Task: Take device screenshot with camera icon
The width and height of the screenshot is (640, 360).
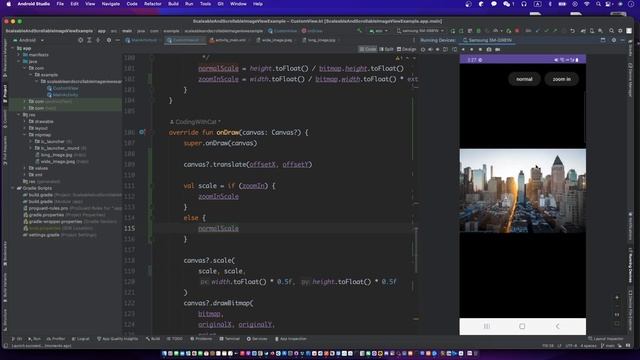Action: [x=489, y=49]
